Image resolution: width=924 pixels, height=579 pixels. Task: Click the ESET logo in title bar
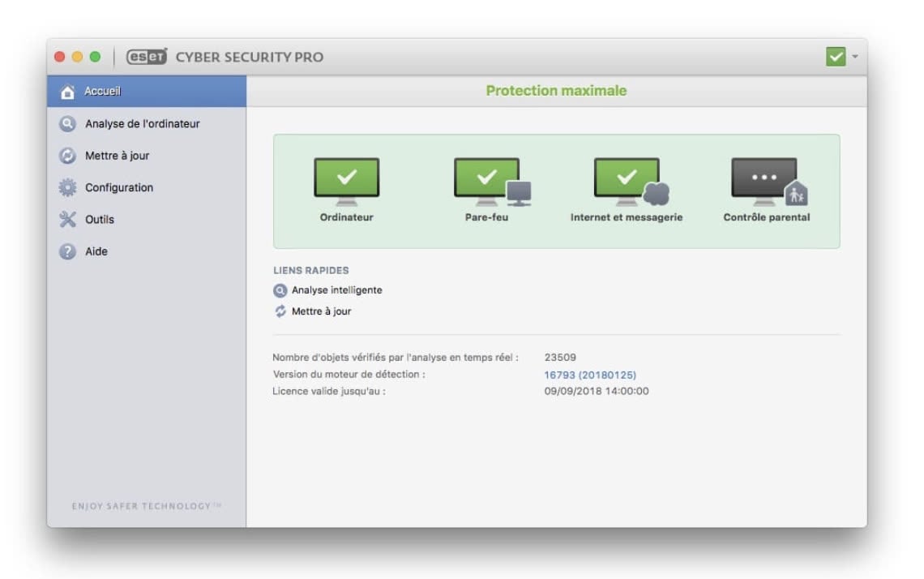[147, 57]
